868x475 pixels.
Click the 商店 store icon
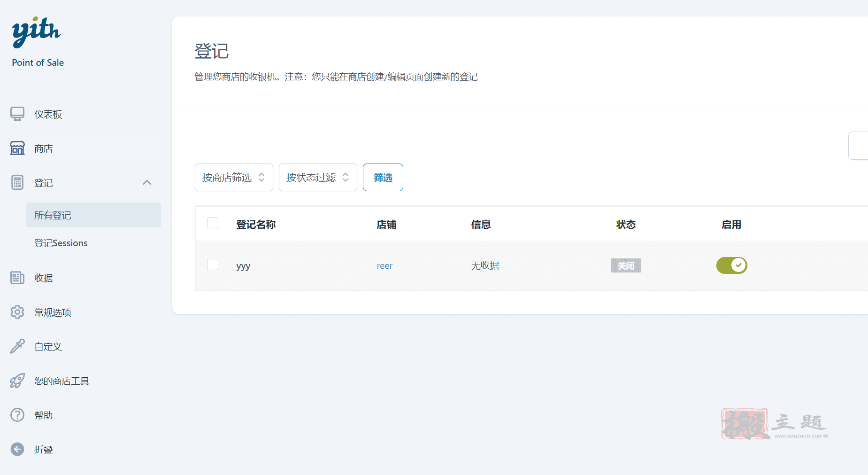pos(17,148)
